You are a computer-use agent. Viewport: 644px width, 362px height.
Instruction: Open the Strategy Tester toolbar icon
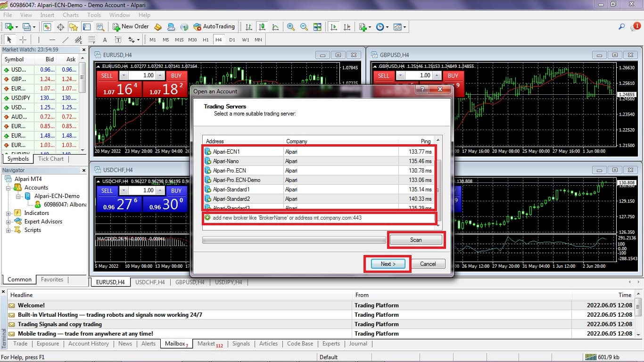click(99, 27)
